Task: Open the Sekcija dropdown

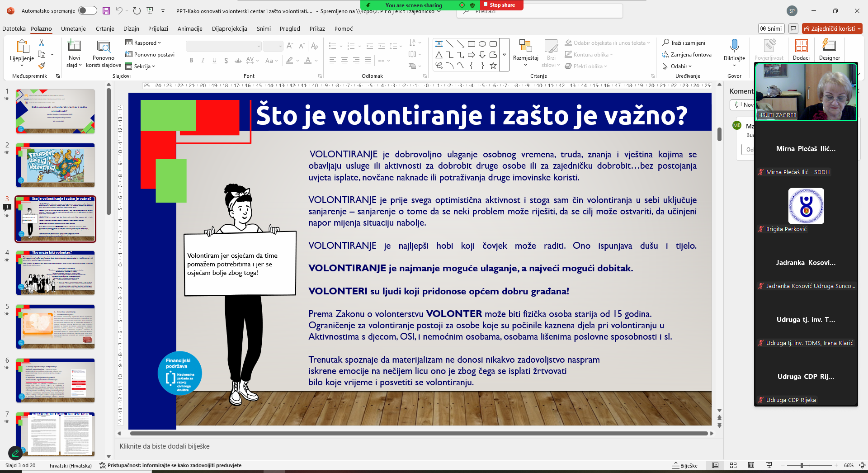Action: [x=142, y=66]
